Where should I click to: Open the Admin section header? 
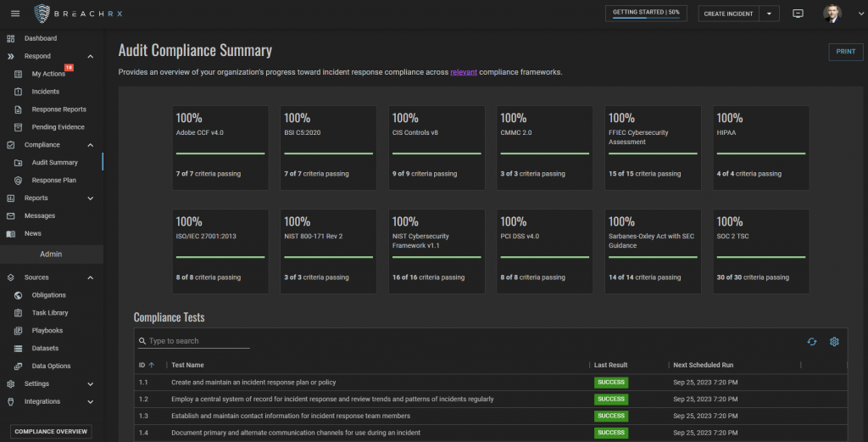pos(51,255)
